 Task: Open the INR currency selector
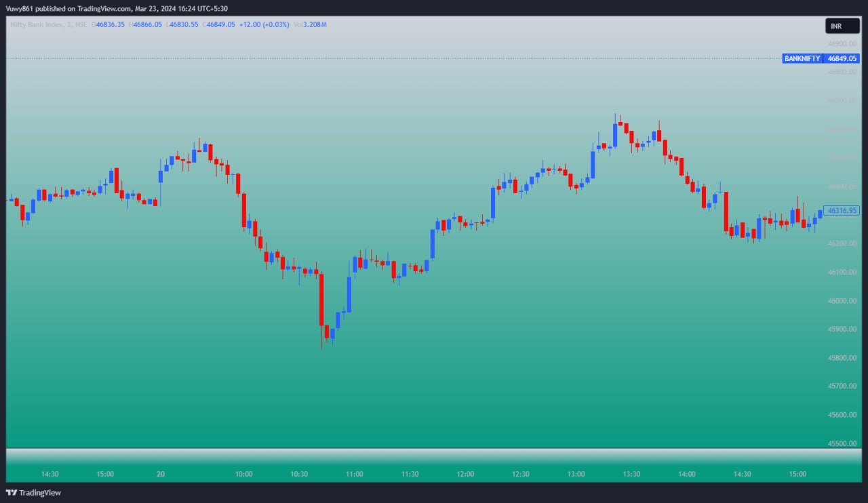(x=842, y=26)
